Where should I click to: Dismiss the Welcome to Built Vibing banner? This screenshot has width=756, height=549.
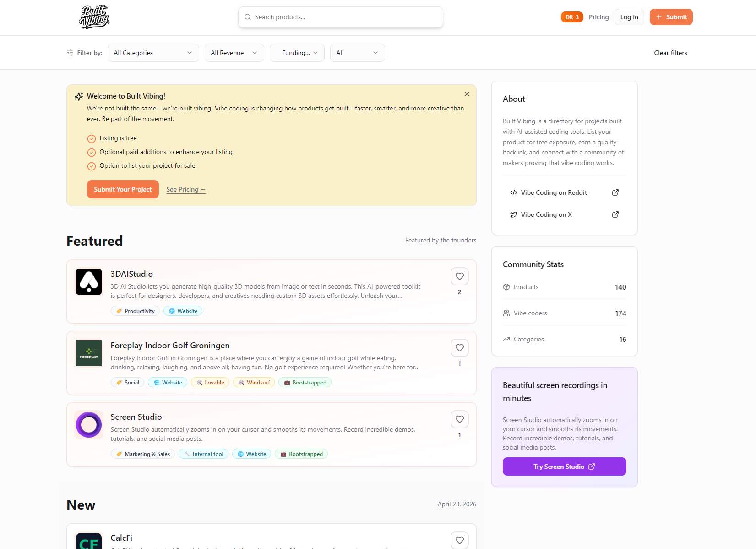[x=467, y=94]
